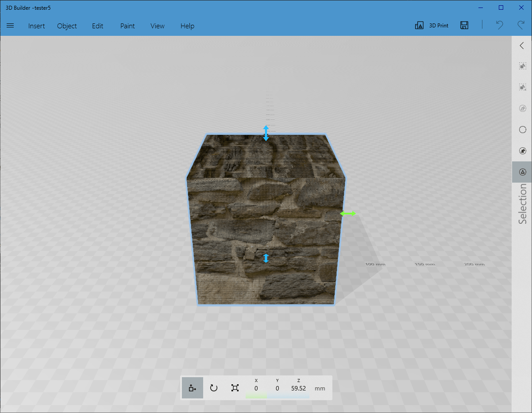Select the Rotate tool

(213, 388)
